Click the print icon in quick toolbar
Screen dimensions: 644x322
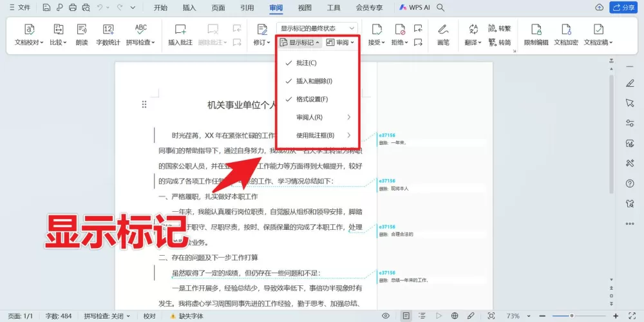point(73,7)
